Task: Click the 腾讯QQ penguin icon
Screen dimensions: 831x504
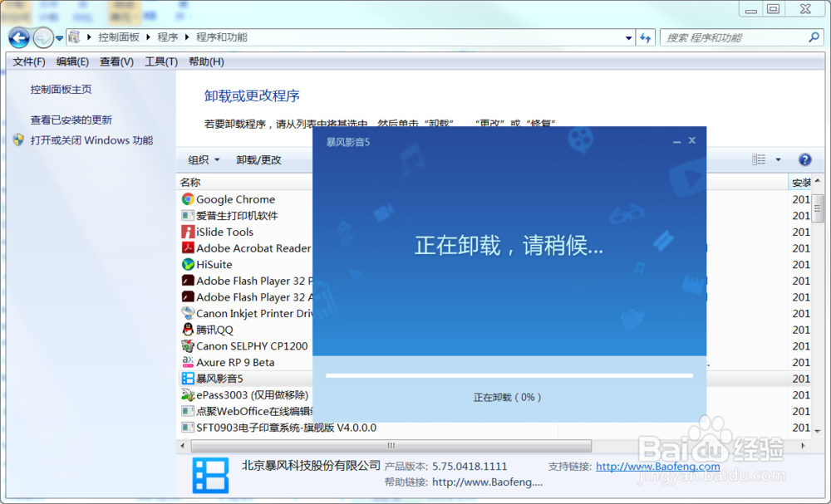Action: (x=188, y=330)
